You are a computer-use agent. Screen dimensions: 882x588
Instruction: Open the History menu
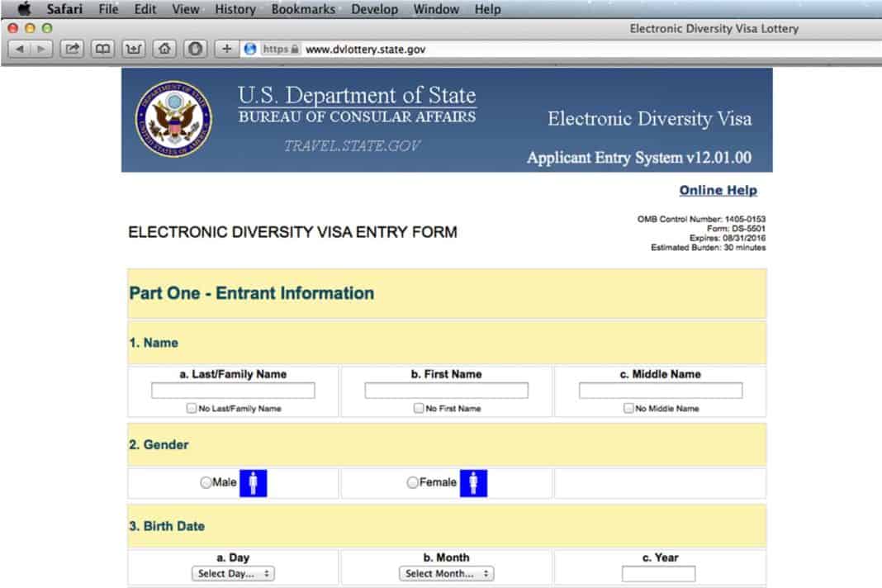[x=235, y=9]
